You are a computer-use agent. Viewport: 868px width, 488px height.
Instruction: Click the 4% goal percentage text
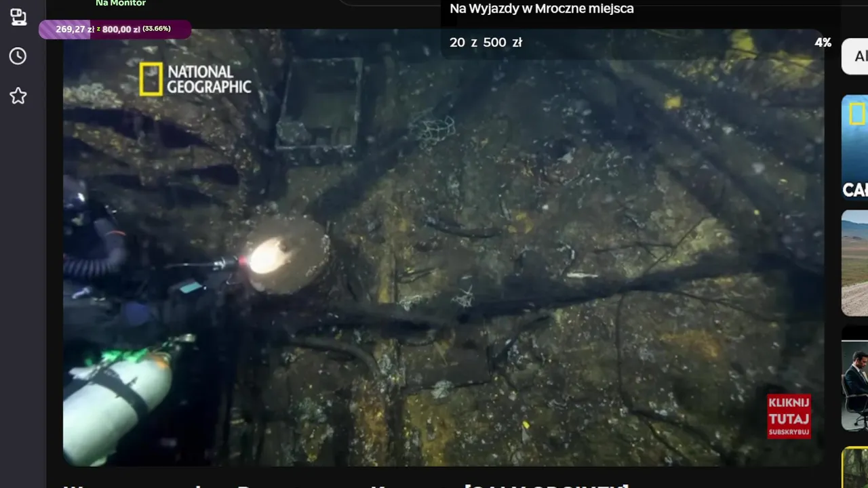(823, 43)
